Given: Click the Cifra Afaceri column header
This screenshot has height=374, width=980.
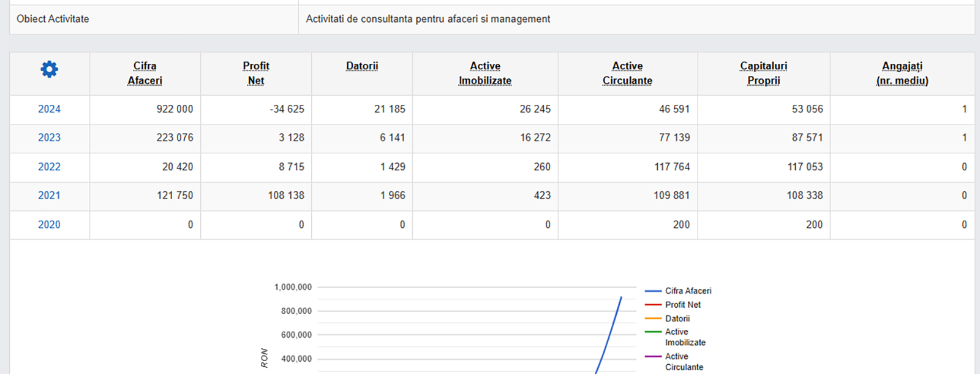Looking at the screenshot, I should click(145, 73).
